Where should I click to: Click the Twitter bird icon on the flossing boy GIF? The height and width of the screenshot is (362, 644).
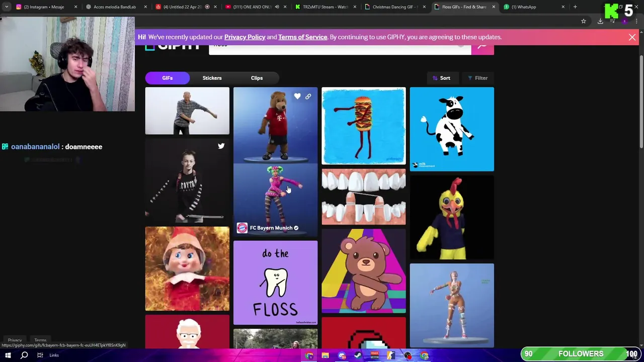pyautogui.click(x=221, y=146)
